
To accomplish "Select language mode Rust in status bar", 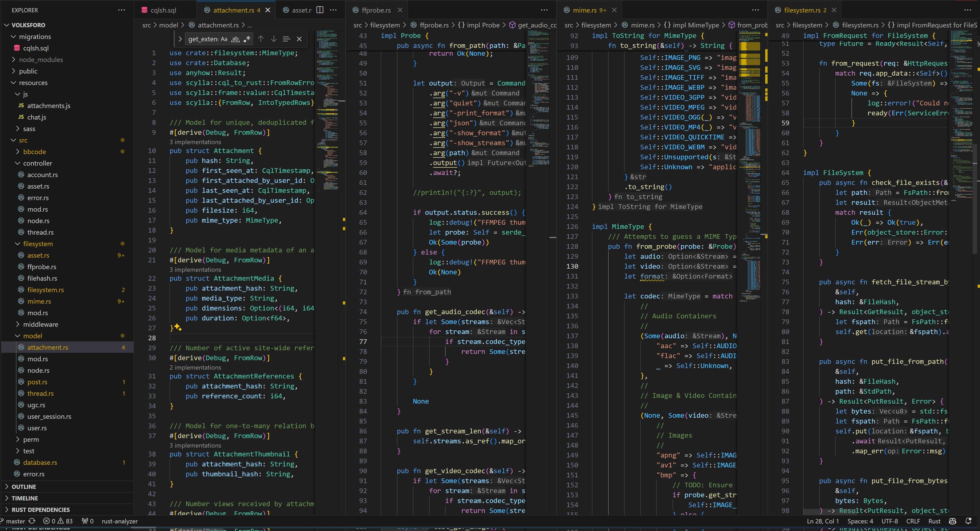I will pyautogui.click(x=934, y=521).
